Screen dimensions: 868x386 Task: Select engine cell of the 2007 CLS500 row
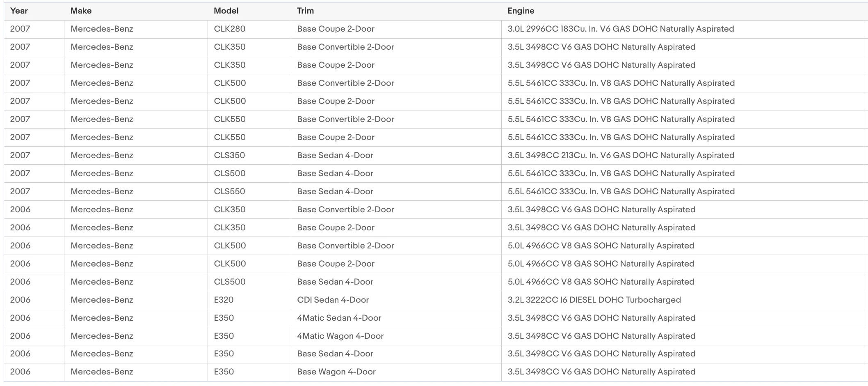(x=683, y=174)
